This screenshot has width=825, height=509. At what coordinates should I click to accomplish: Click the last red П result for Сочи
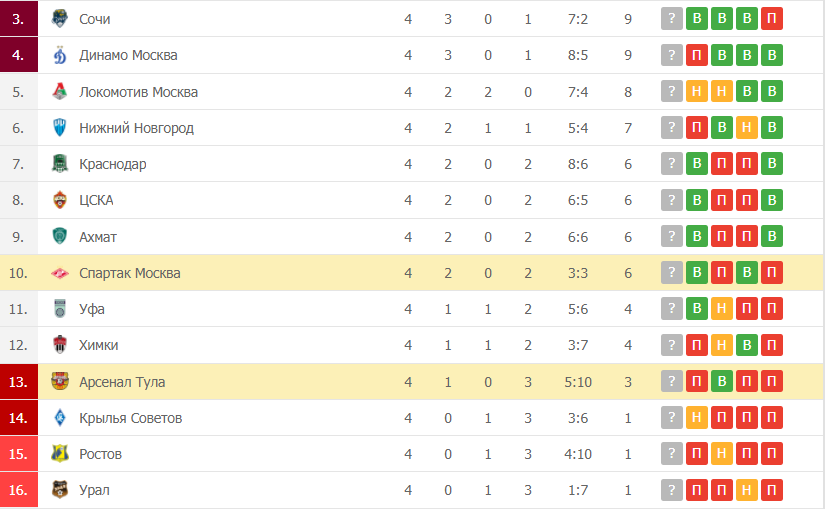coord(772,19)
